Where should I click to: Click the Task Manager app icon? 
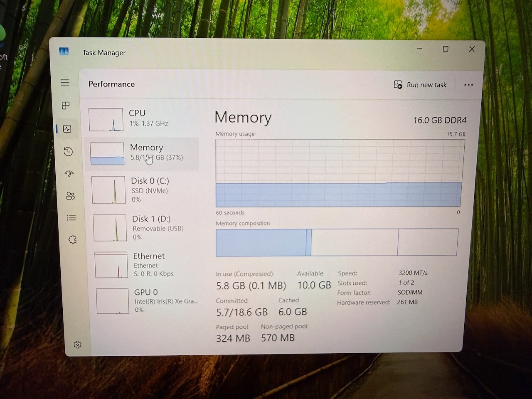pyautogui.click(x=64, y=52)
